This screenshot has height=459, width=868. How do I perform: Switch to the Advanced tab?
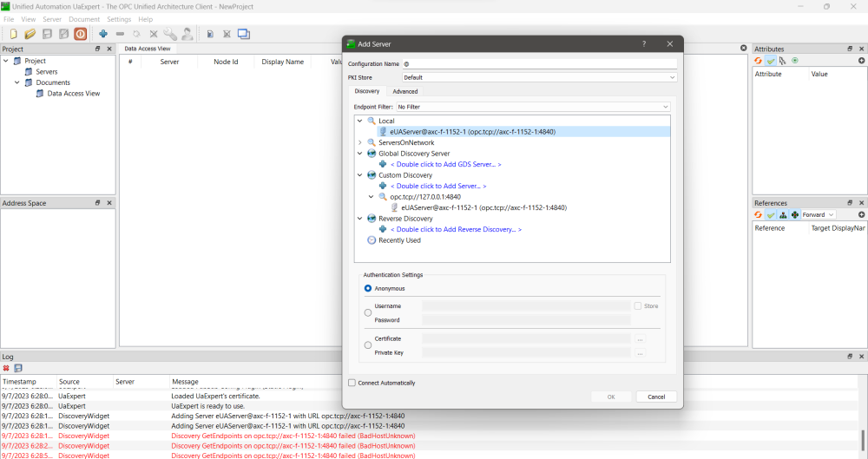pyautogui.click(x=404, y=91)
